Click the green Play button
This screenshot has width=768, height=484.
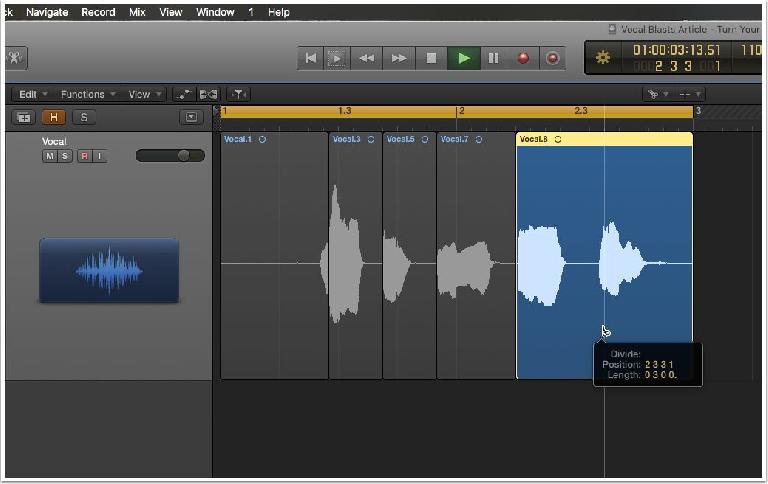(x=463, y=58)
